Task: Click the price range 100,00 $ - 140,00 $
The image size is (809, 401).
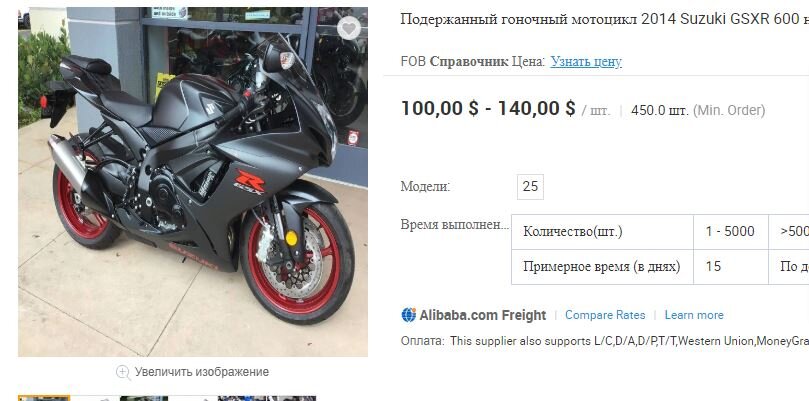Action: point(488,109)
